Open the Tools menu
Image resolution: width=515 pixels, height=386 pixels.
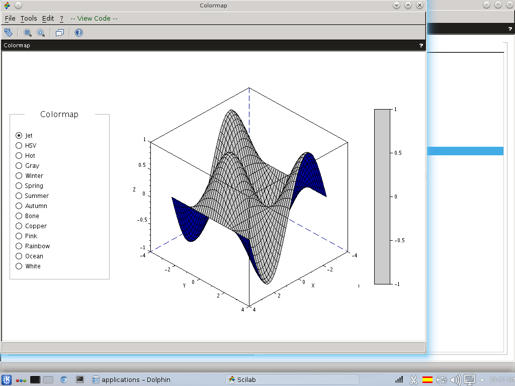pos(29,19)
